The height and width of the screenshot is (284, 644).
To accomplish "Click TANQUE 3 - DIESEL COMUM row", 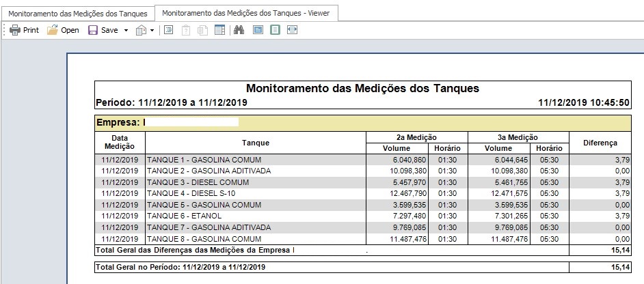I will (x=363, y=182).
